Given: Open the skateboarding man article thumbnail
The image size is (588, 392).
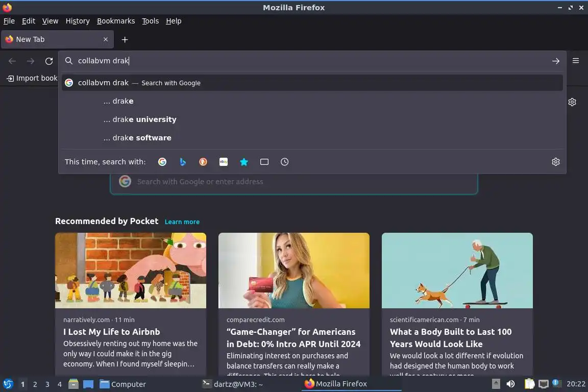Looking at the screenshot, I should pos(457,271).
